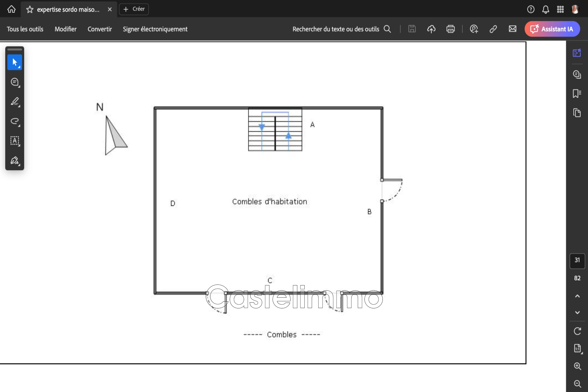Select the text box tool
Viewport: 588px width, 392px height.
(x=15, y=141)
